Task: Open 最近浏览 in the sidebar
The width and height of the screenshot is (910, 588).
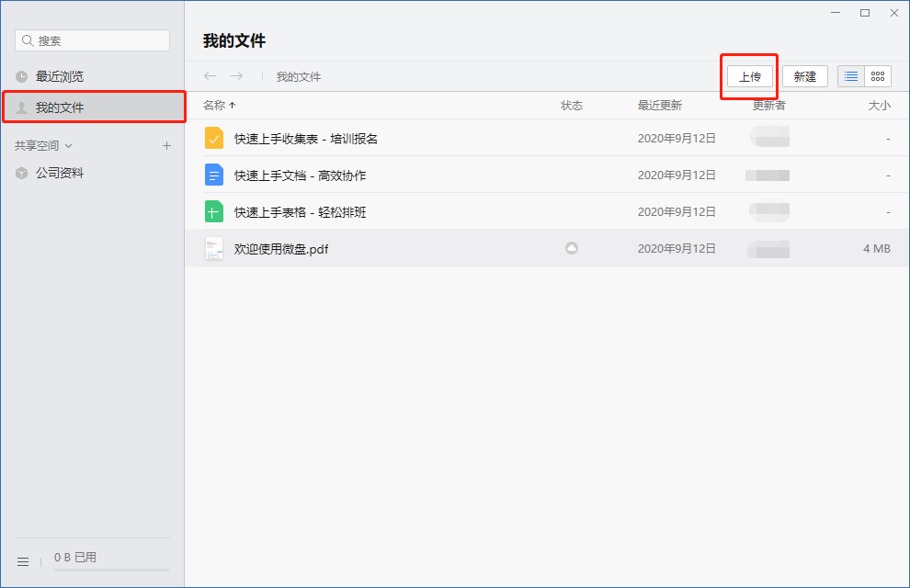Action: click(60, 77)
